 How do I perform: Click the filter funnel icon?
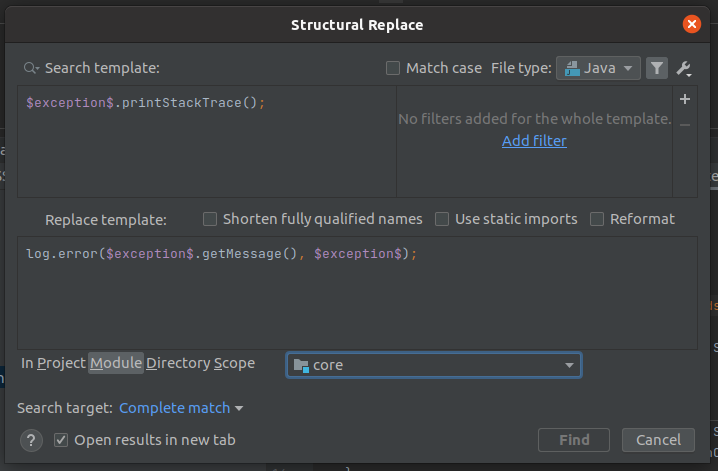pos(656,68)
